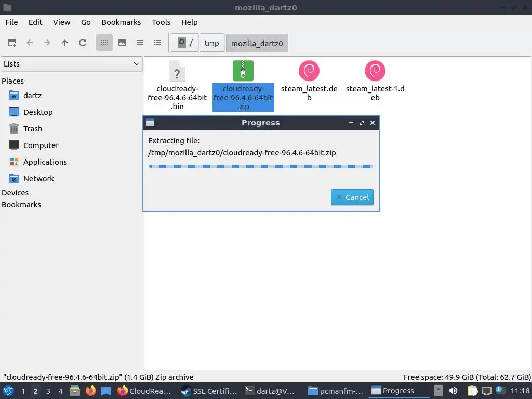Switch to detailed list view mode

coord(157,43)
